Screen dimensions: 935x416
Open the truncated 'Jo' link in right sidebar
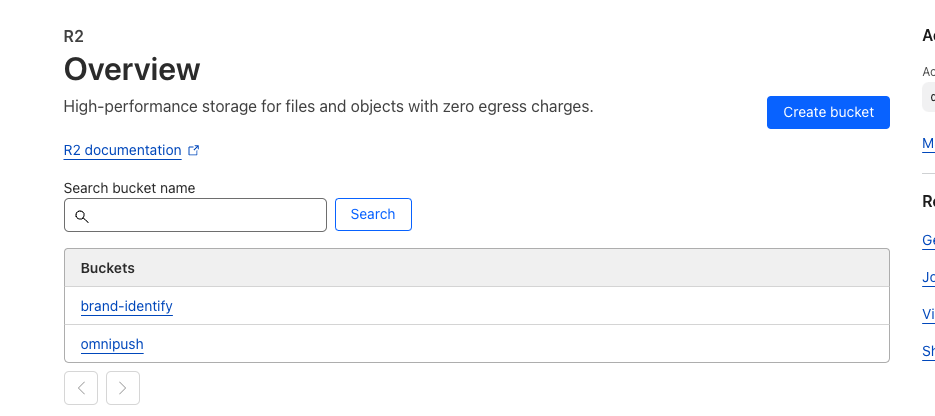[928, 278]
